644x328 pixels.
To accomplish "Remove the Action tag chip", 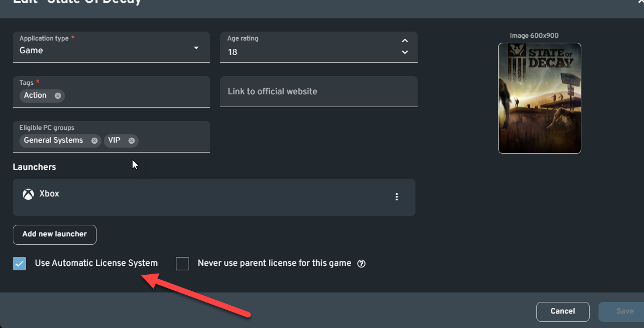I will (x=58, y=96).
